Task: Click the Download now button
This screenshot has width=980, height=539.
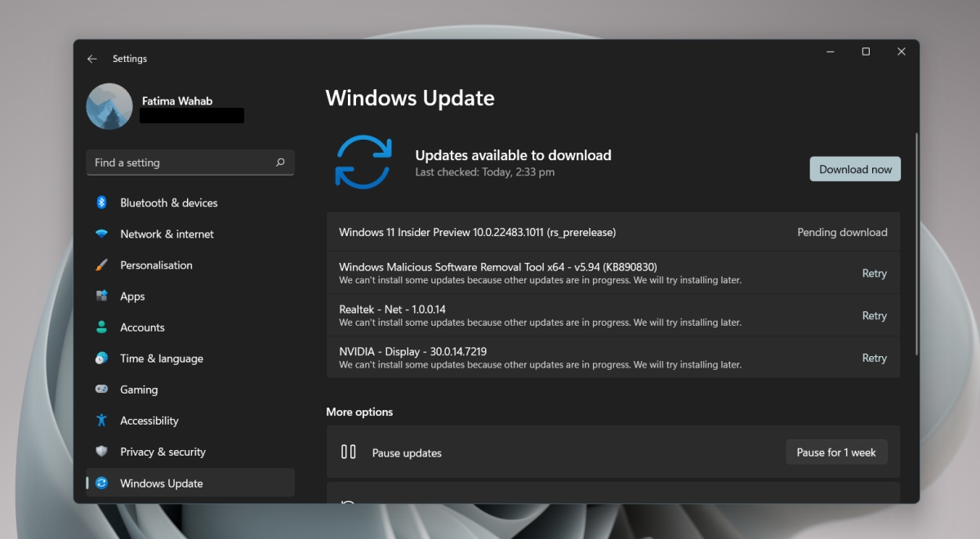Action: pyautogui.click(x=855, y=169)
